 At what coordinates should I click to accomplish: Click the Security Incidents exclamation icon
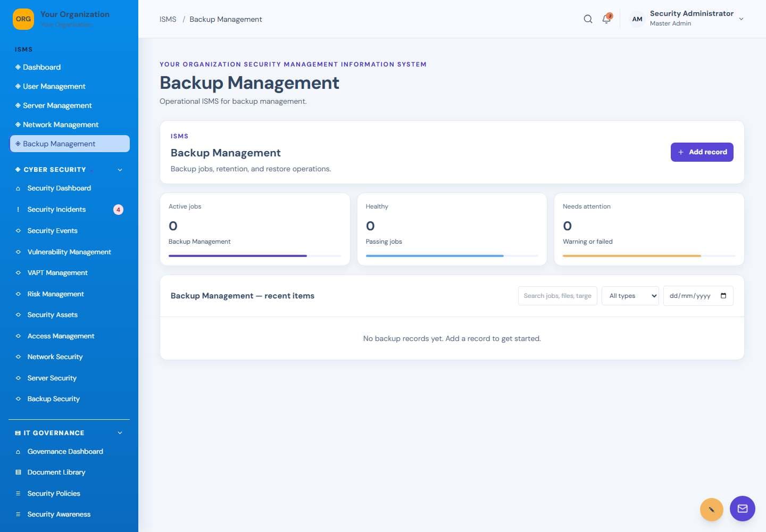(x=18, y=210)
